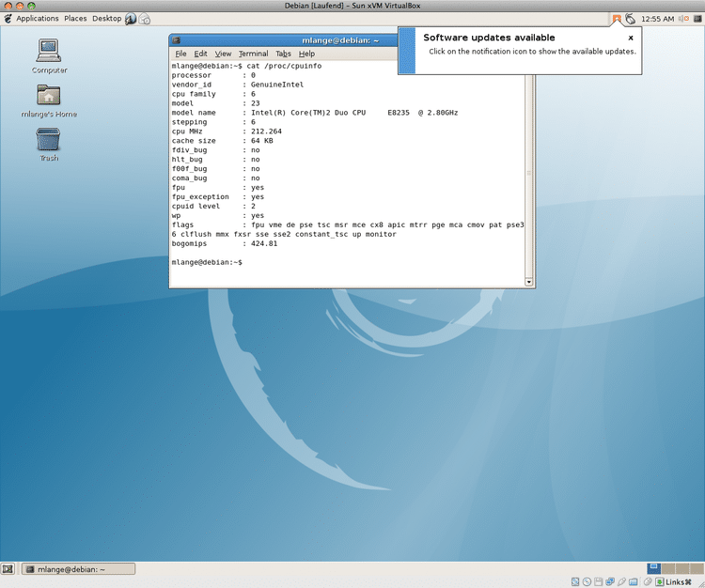The image size is (705, 588).
Task: Click the 'fpu_exception' line in the terminal
Action: coord(218,196)
